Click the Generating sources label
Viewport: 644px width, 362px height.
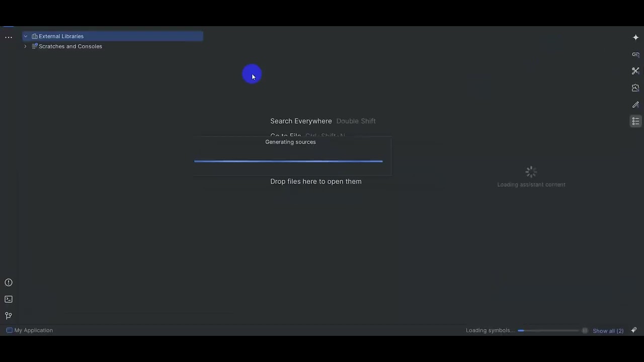290,142
